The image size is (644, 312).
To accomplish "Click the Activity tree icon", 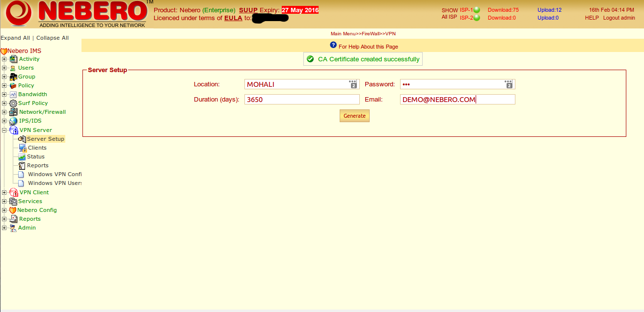I will 13,59.
